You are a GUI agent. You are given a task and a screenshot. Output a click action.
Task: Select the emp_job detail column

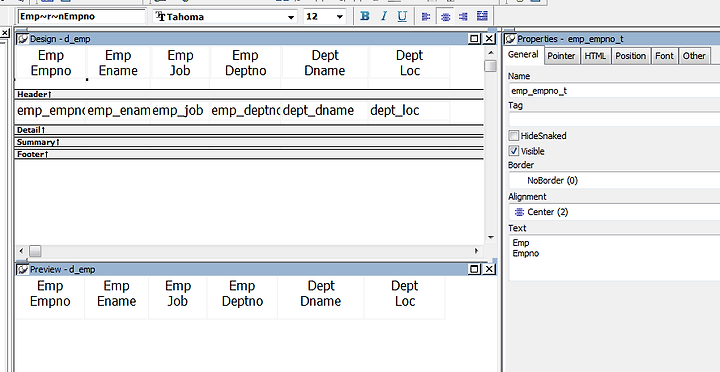tap(180, 111)
